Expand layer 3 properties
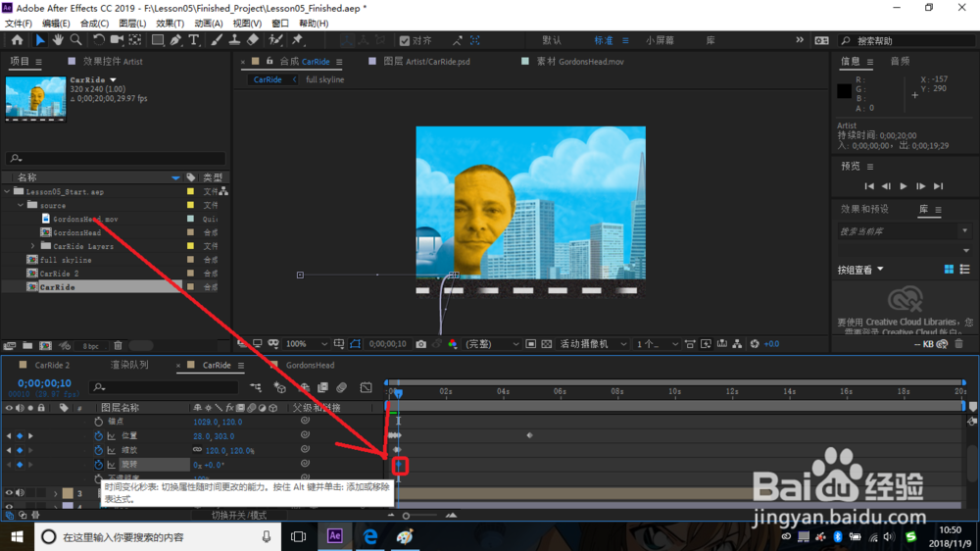The image size is (980, 551). point(55,494)
